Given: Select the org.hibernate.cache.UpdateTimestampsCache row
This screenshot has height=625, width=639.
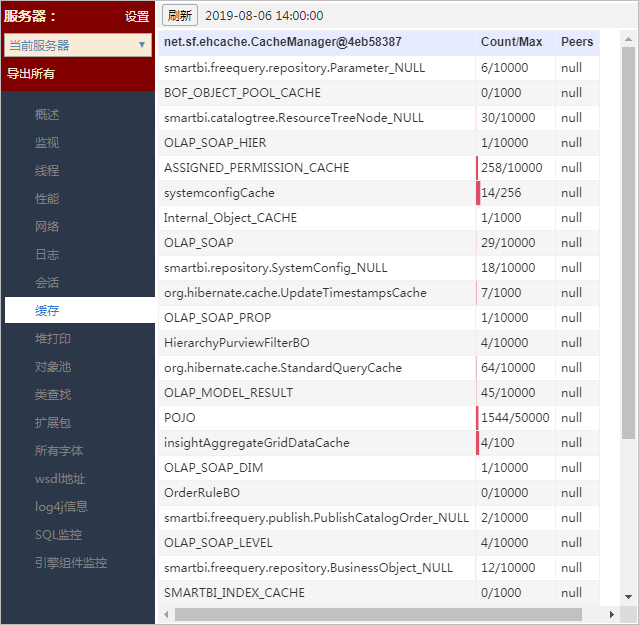Looking at the screenshot, I should [379, 293].
